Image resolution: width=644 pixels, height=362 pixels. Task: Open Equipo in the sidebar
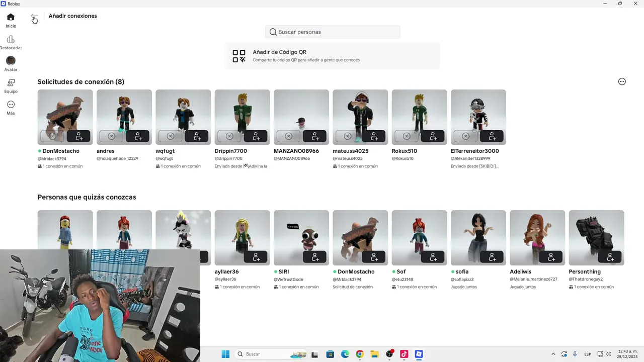[x=11, y=86]
